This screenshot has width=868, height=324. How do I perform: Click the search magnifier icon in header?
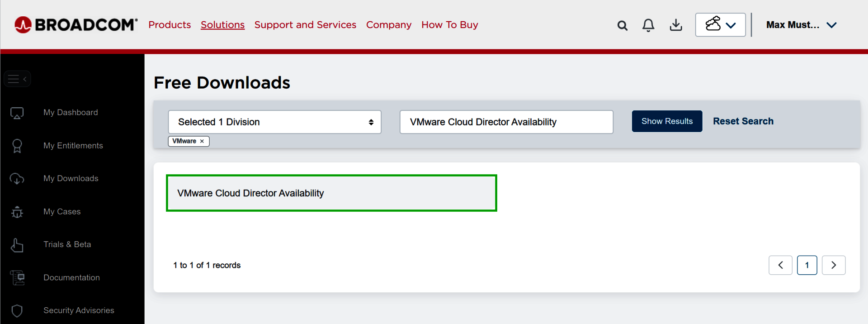coord(622,25)
